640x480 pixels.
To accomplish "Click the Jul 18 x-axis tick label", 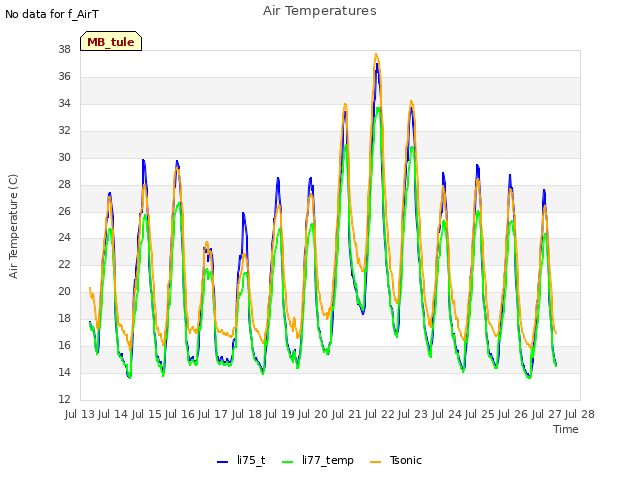I will [x=247, y=414].
